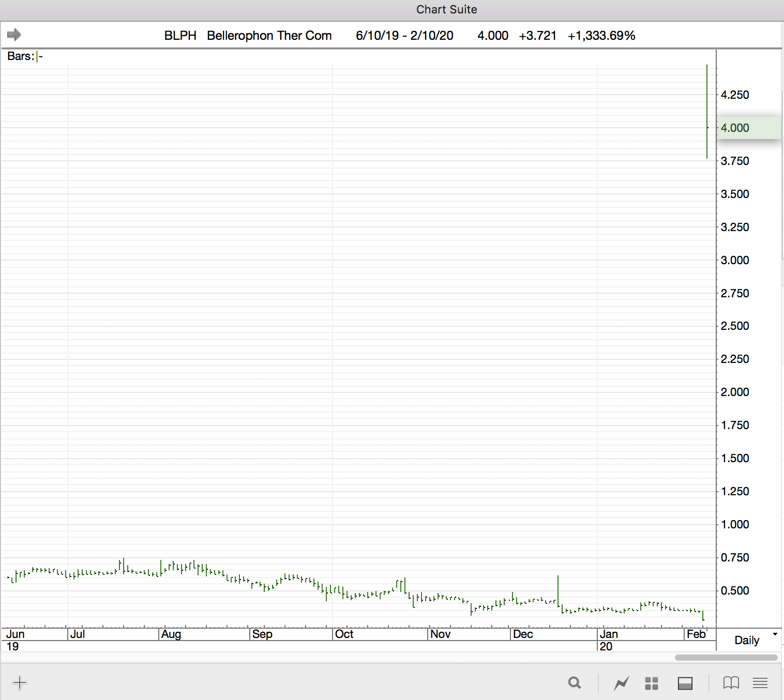The height and width of the screenshot is (700, 784).
Task: Open the four-square grid view icon
Action: [652, 683]
